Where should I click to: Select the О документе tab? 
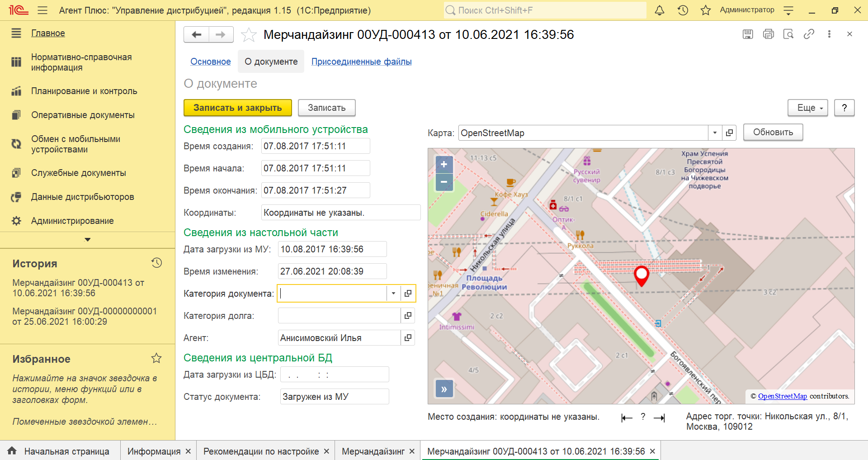pos(271,62)
